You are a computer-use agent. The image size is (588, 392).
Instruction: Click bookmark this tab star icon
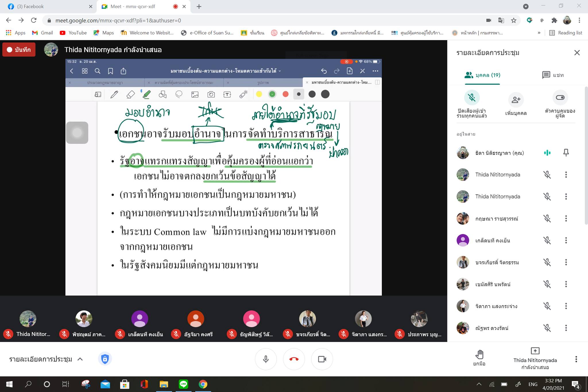[x=514, y=20]
